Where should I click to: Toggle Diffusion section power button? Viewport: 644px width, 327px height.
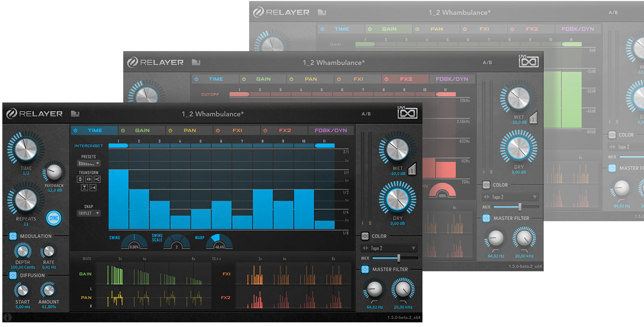point(13,275)
